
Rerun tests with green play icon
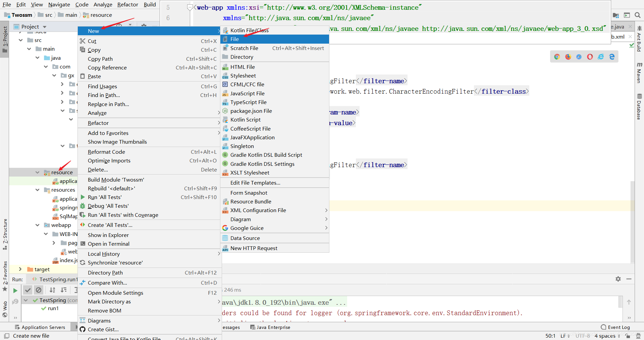click(x=15, y=290)
